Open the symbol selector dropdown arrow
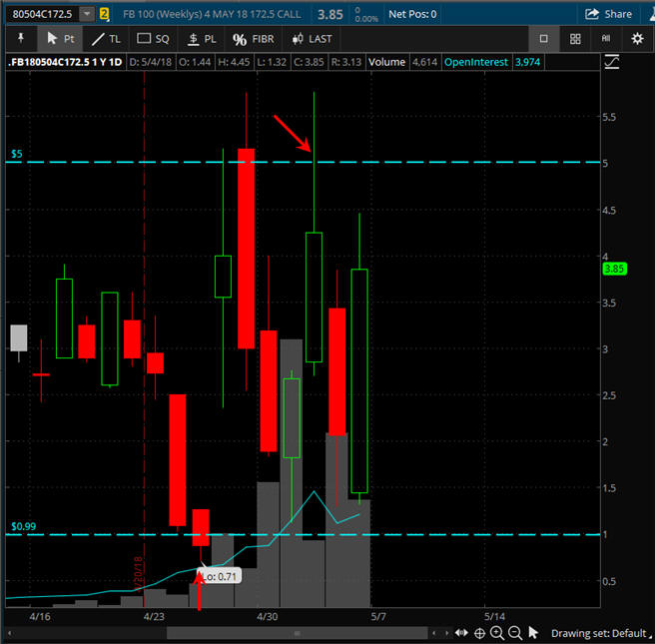 pos(87,14)
